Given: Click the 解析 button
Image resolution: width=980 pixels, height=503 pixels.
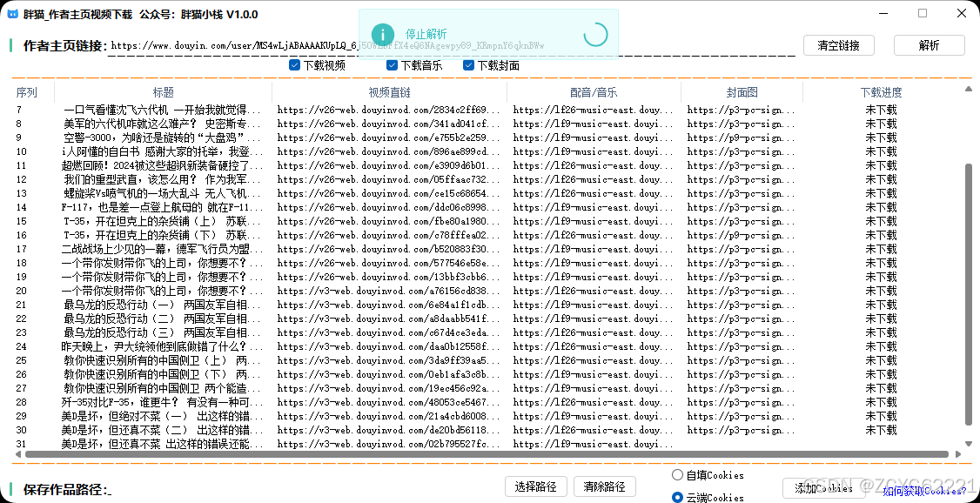Looking at the screenshot, I should pos(930,45).
